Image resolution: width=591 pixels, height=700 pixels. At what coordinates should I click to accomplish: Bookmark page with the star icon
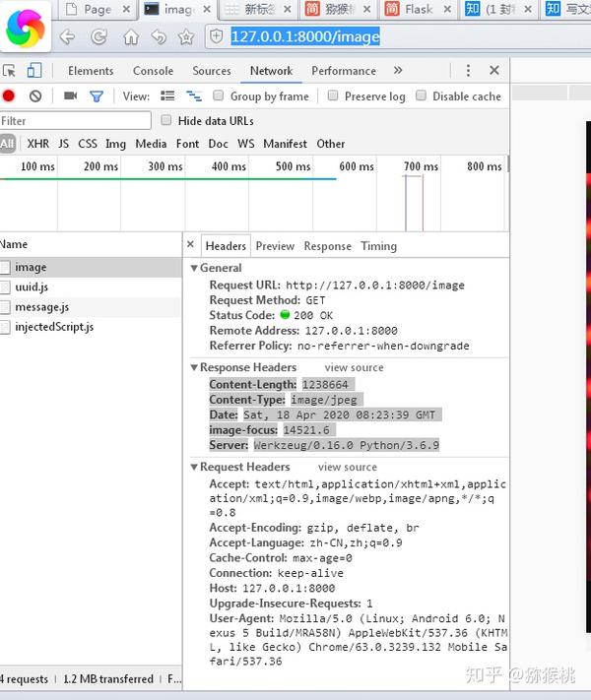[186, 37]
